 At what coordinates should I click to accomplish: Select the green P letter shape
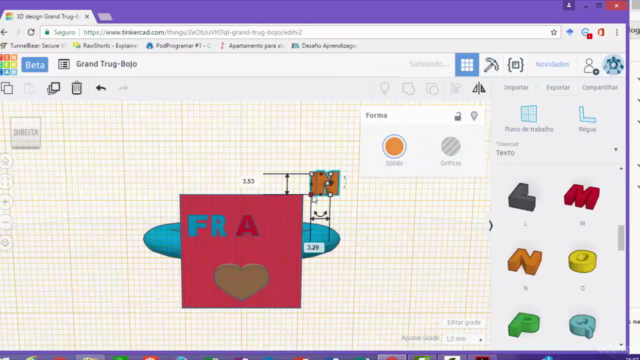click(x=524, y=325)
